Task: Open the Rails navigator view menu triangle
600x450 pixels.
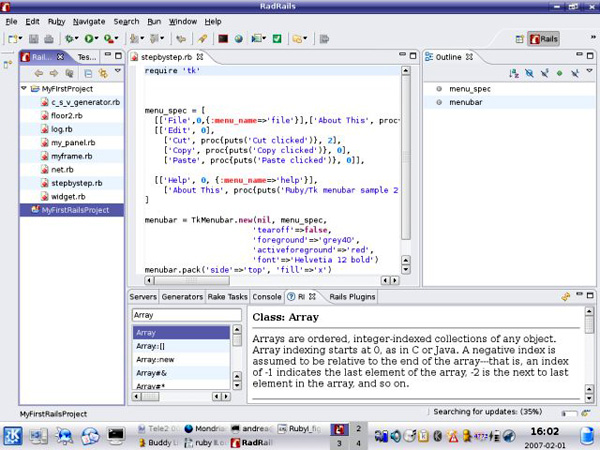Action: tap(118, 71)
